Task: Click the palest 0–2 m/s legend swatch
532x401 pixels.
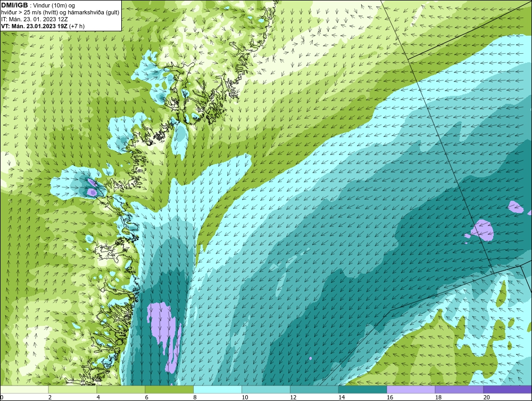Action: point(24,389)
